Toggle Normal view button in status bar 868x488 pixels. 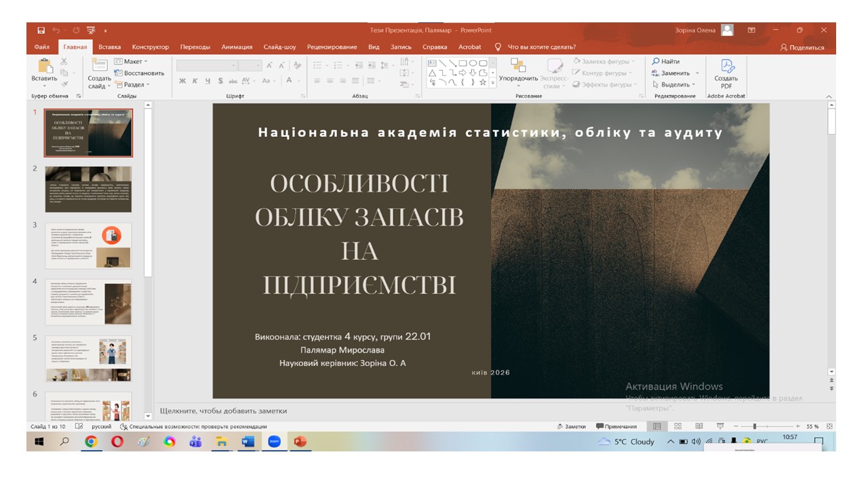656,426
